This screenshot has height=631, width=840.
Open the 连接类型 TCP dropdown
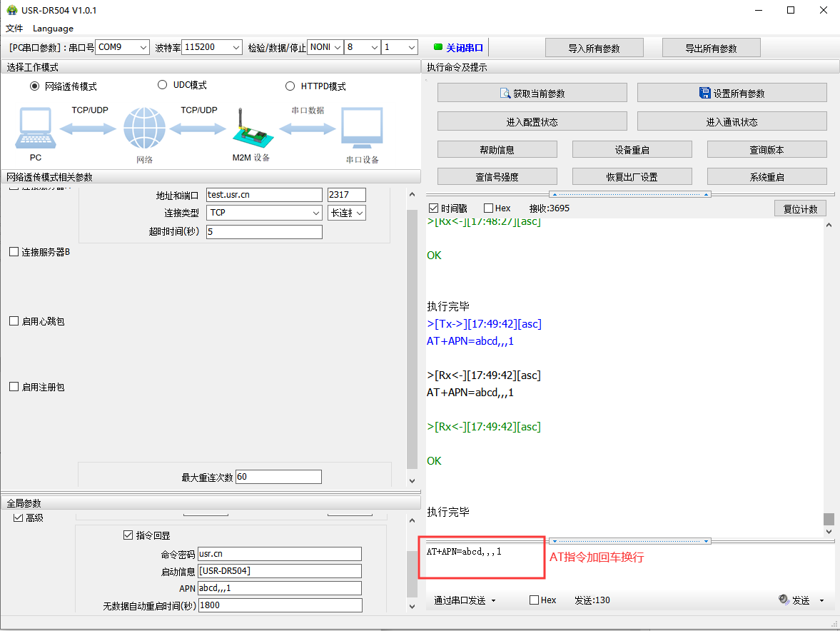click(x=264, y=213)
